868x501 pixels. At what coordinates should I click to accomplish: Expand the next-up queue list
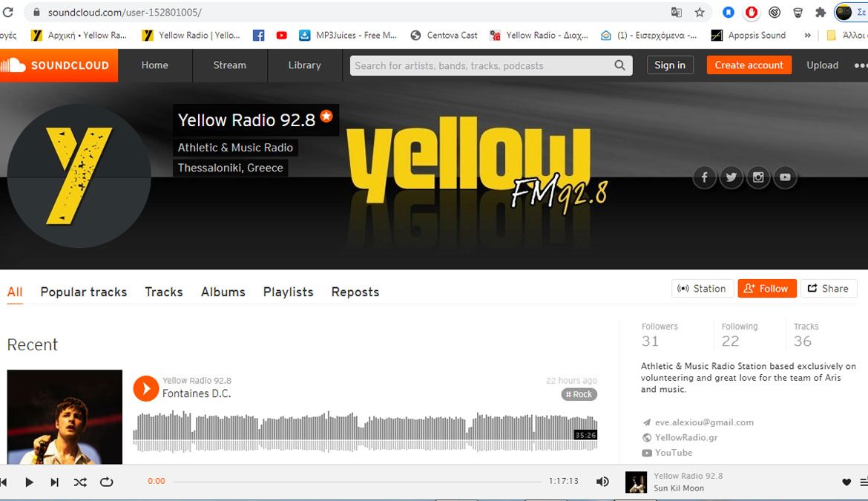pos(863,482)
